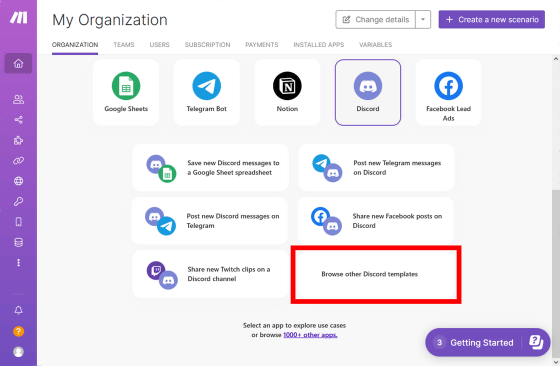Open the orange Help question icon
Viewport: 560px width, 366px height.
18,331
